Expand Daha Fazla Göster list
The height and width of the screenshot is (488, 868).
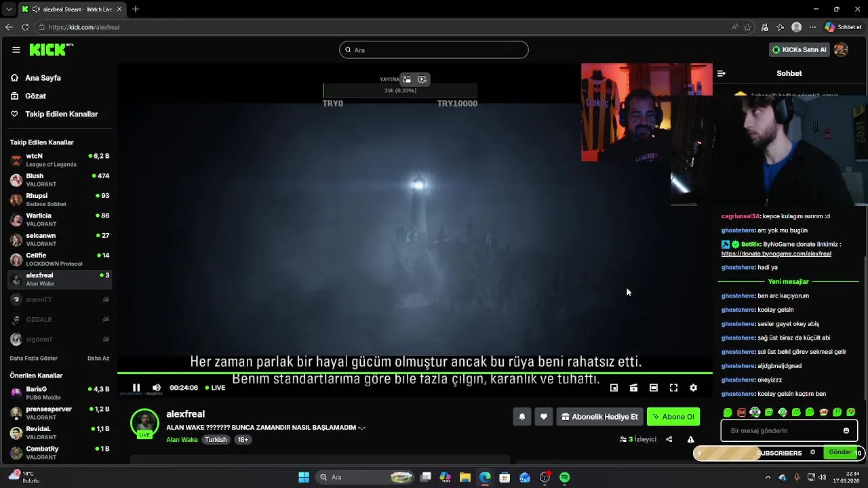34,358
